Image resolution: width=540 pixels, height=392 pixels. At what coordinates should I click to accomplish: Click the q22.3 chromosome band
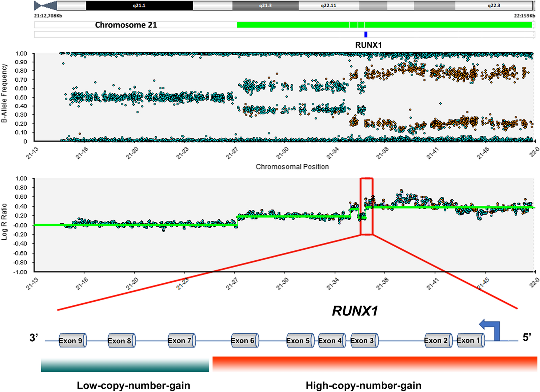point(493,6)
